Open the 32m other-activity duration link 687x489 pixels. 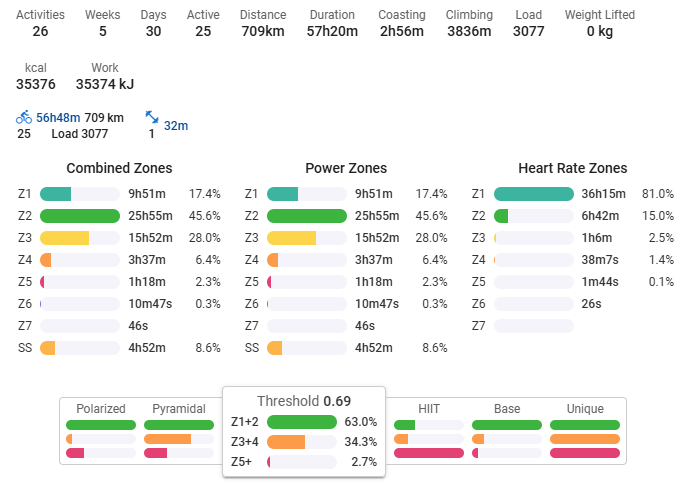pos(176,125)
